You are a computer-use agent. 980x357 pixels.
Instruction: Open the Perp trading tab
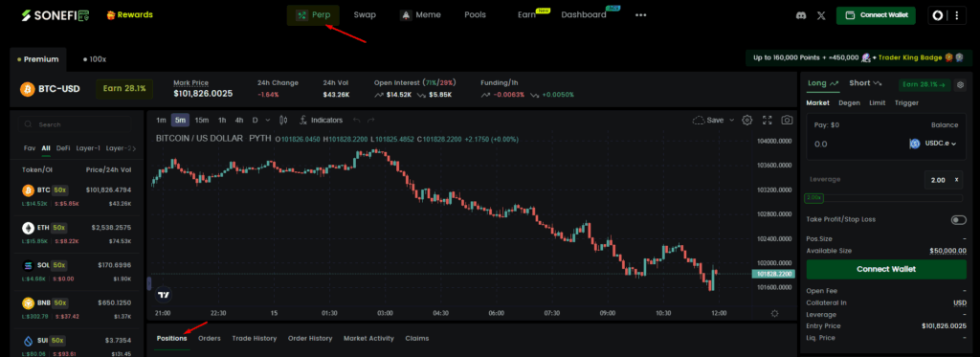coord(313,15)
